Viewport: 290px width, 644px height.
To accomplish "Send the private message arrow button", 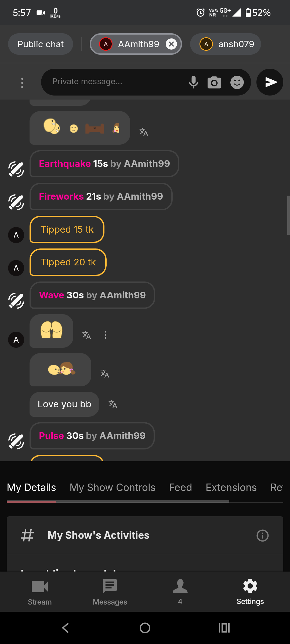I will coord(270,82).
